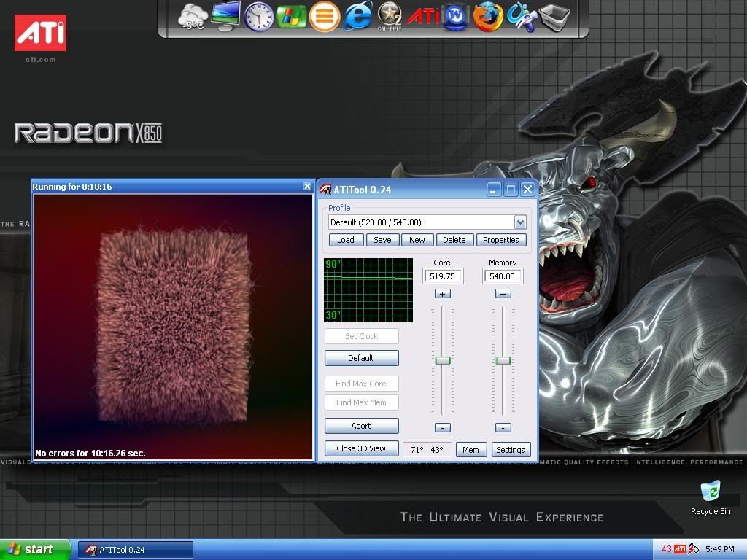Click the Close 3D View button

[x=361, y=448]
